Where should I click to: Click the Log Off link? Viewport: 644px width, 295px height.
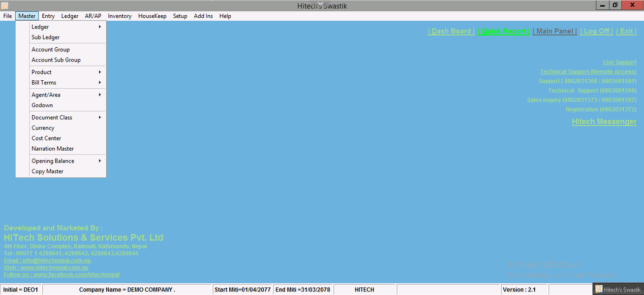point(596,31)
